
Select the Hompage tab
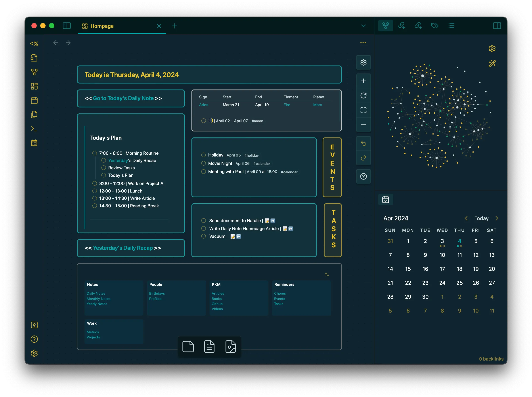point(102,26)
